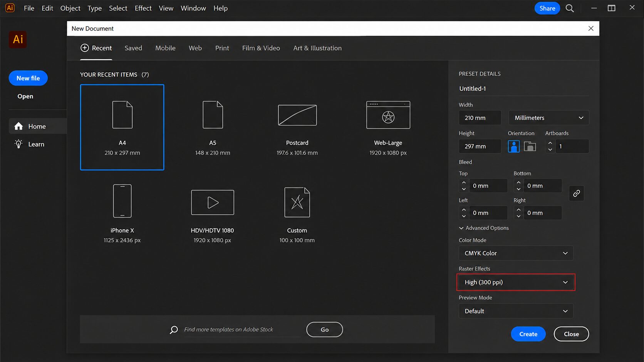
Task: Click the Adobe Stock search magnifier icon
Action: (174, 330)
